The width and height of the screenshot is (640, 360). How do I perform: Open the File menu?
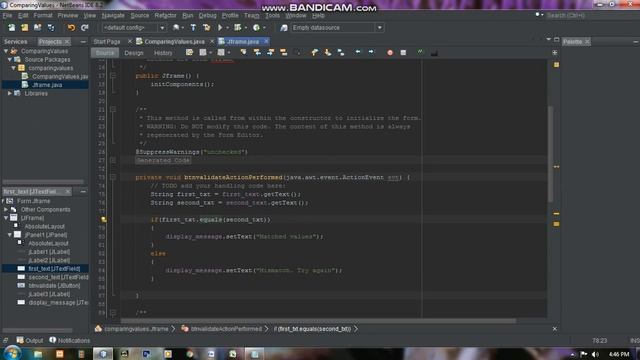pyautogui.click(x=7, y=16)
